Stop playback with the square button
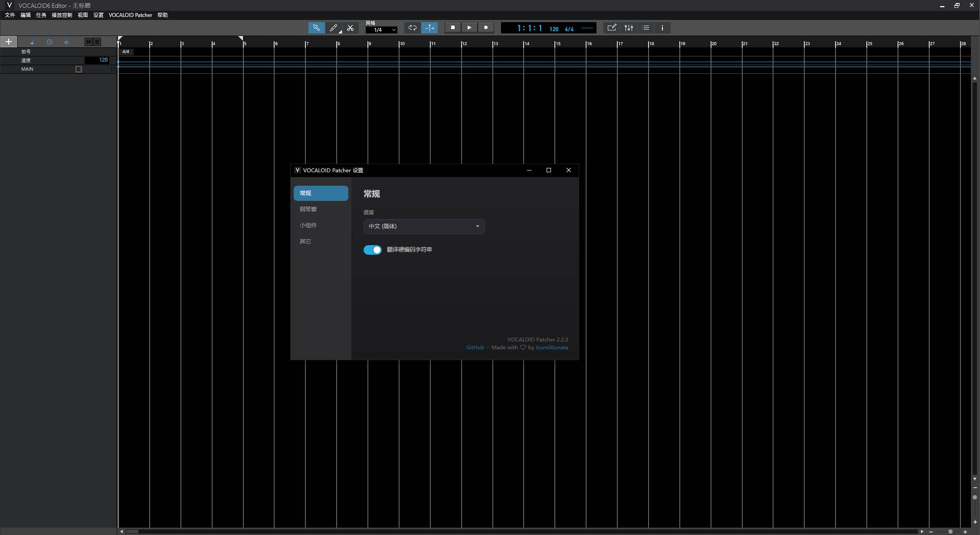 [452, 27]
